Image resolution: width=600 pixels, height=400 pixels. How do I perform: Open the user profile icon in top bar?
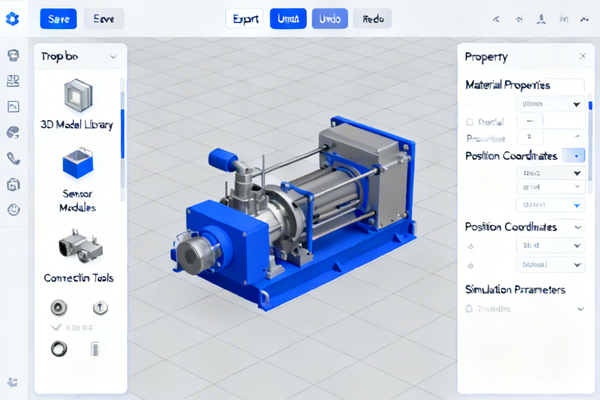(x=541, y=19)
